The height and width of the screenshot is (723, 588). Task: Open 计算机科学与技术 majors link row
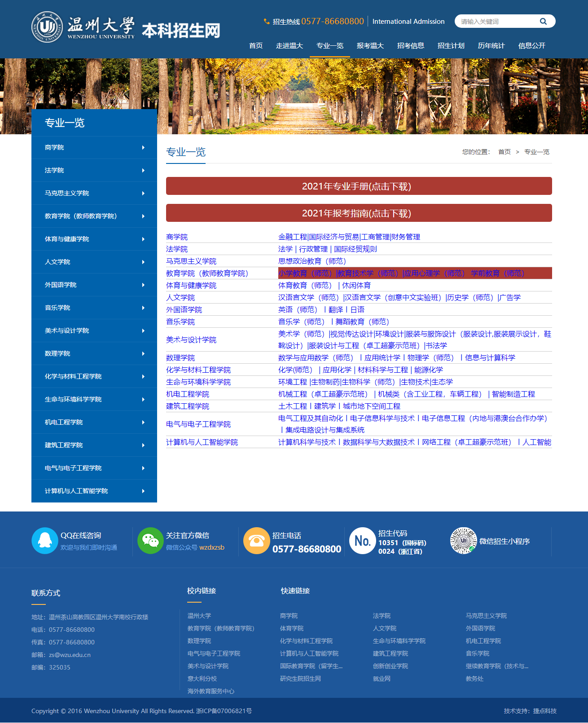(x=415, y=442)
